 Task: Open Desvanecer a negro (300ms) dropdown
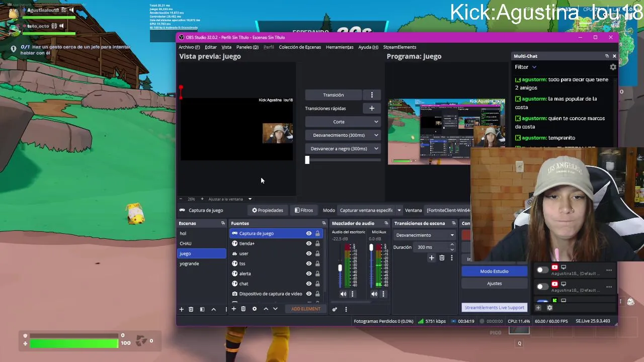[343, 149]
